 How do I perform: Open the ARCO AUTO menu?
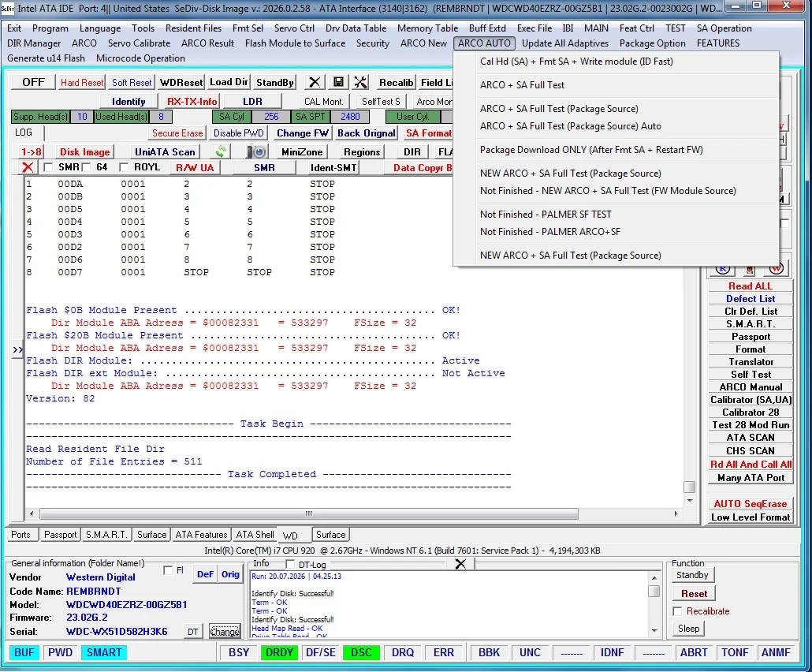pos(484,43)
